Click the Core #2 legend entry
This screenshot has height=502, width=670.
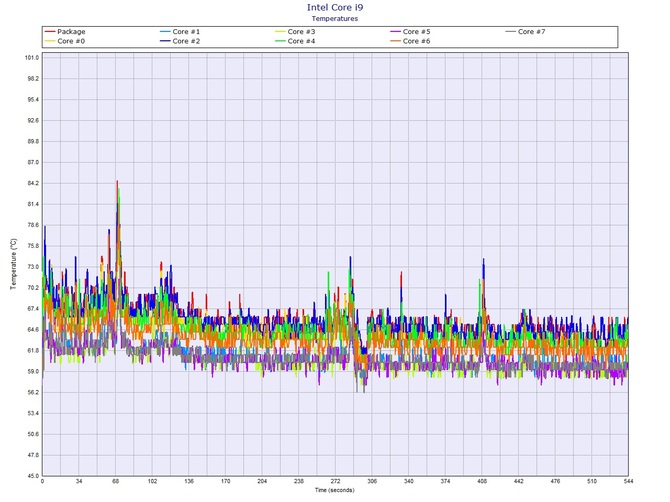[180, 41]
